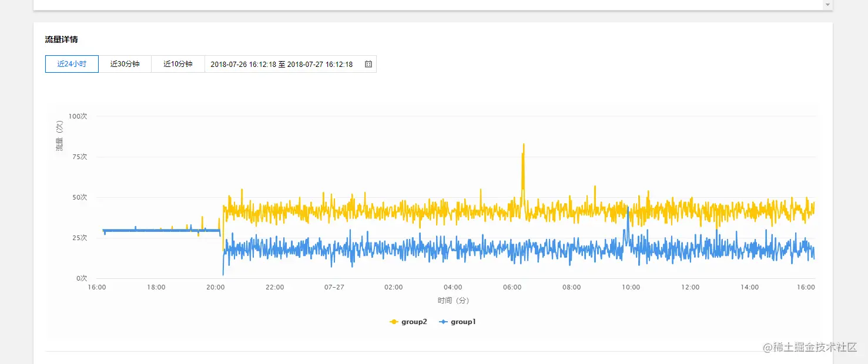This screenshot has width=868, height=364.
Task: Select the 近24小时 time range tab
Action: [x=72, y=64]
